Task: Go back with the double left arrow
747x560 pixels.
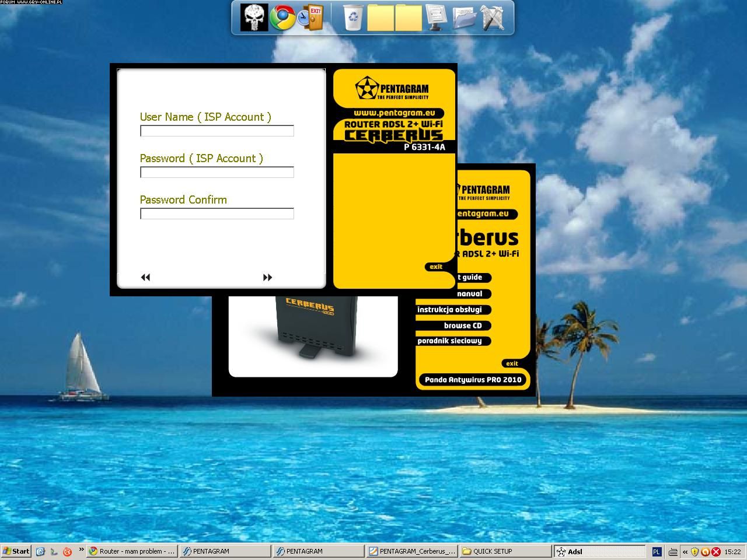Action: pos(145,277)
